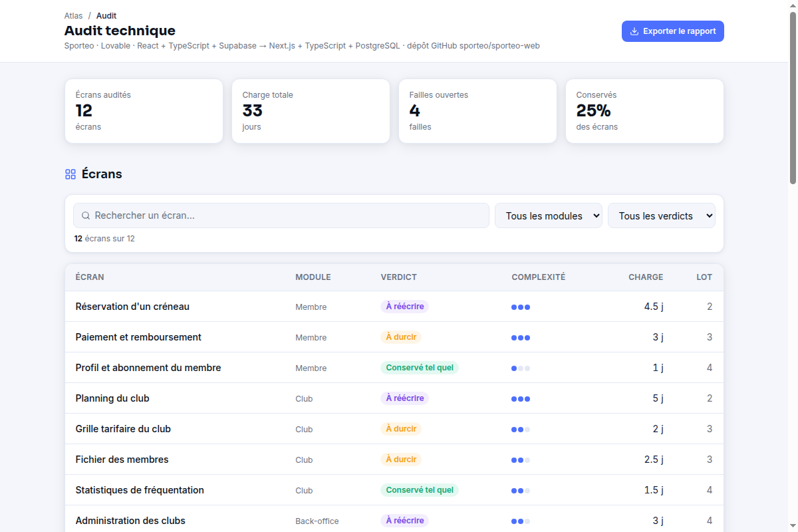Open Grille tarifaire du club
This screenshot has width=798, height=532.
pos(394,429)
